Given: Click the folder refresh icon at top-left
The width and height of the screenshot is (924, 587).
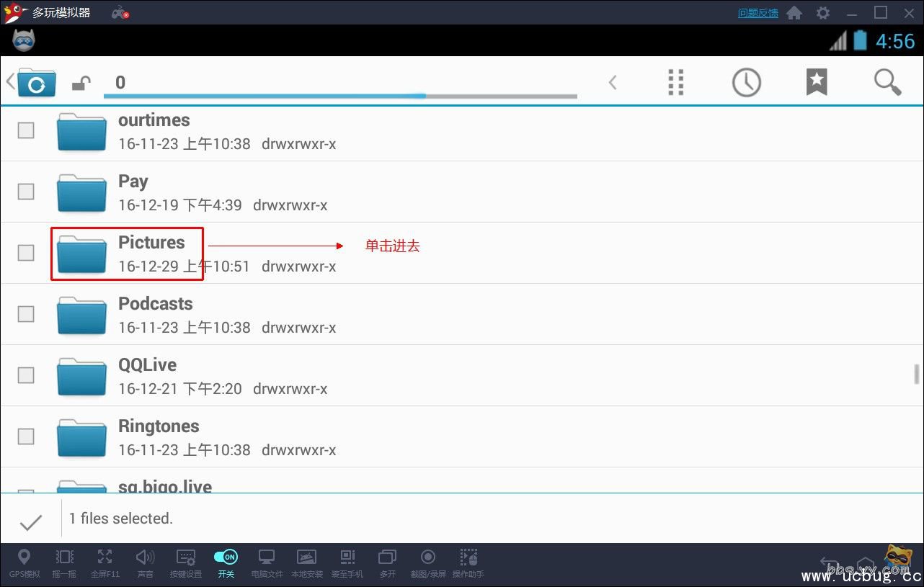Looking at the screenshot, I should 36,83.
